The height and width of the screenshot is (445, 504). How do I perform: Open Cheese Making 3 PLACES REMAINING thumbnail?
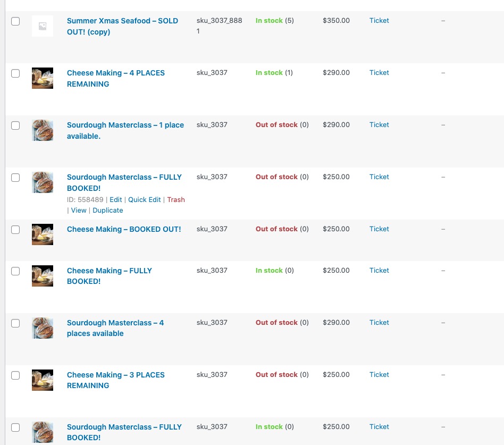click(x=43, y=380)
